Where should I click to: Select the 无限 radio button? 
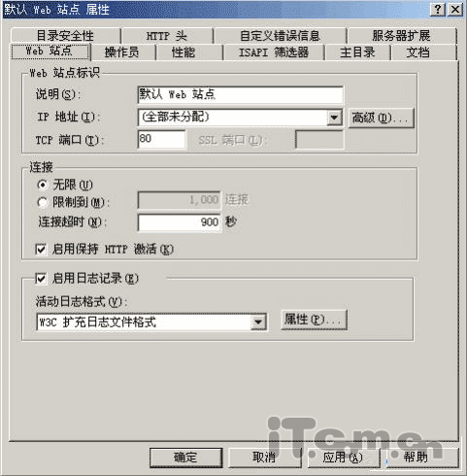(42, 185)
